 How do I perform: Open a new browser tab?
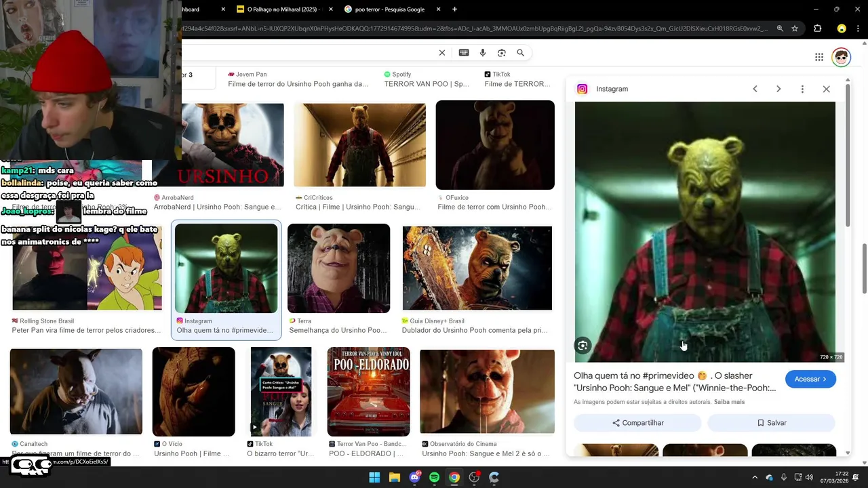tap(454, 9)
